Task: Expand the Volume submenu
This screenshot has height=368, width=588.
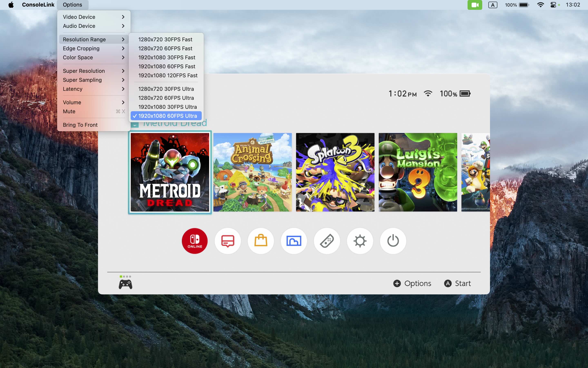Action: (94, 102)
